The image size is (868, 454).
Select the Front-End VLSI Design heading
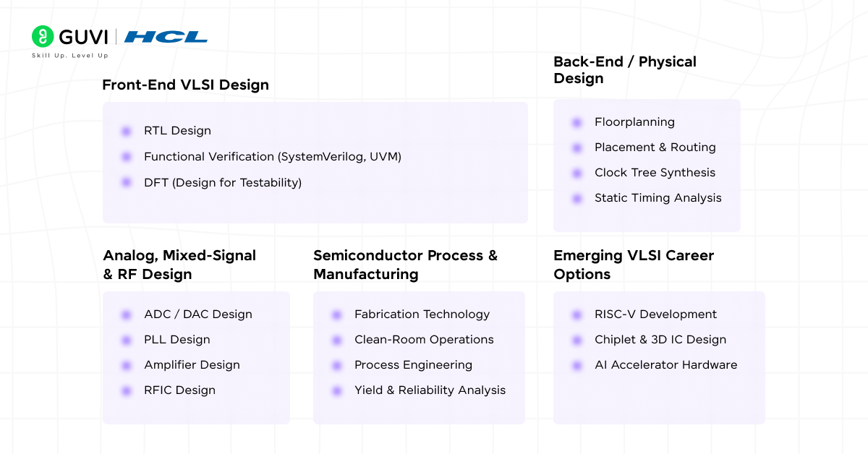coord(185,85)
